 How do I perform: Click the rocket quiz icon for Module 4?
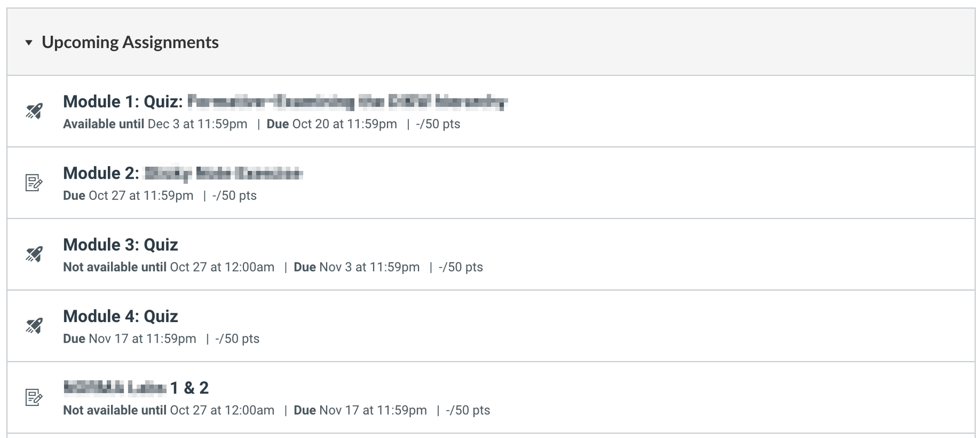[x=34, y=326]
